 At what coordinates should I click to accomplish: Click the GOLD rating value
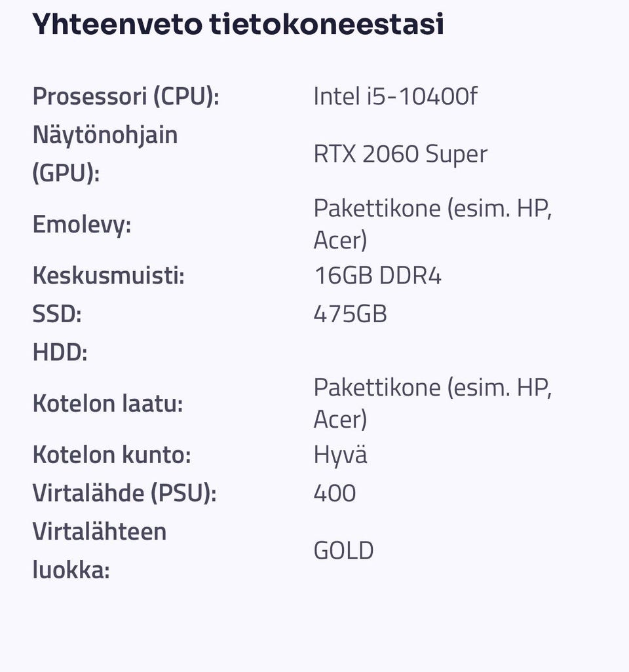tap(343, 551)
